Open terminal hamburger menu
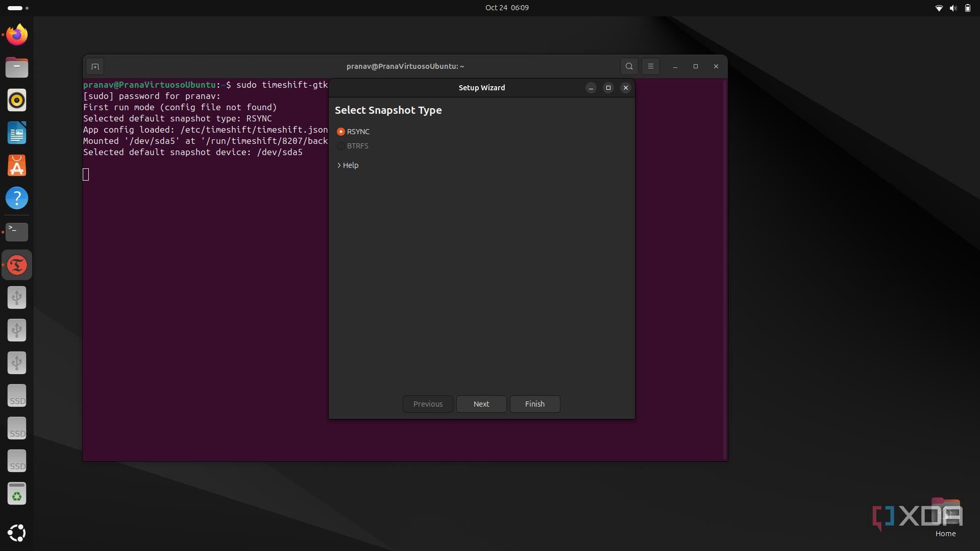The width and height of the screenshot is (980, 551). 650,66
